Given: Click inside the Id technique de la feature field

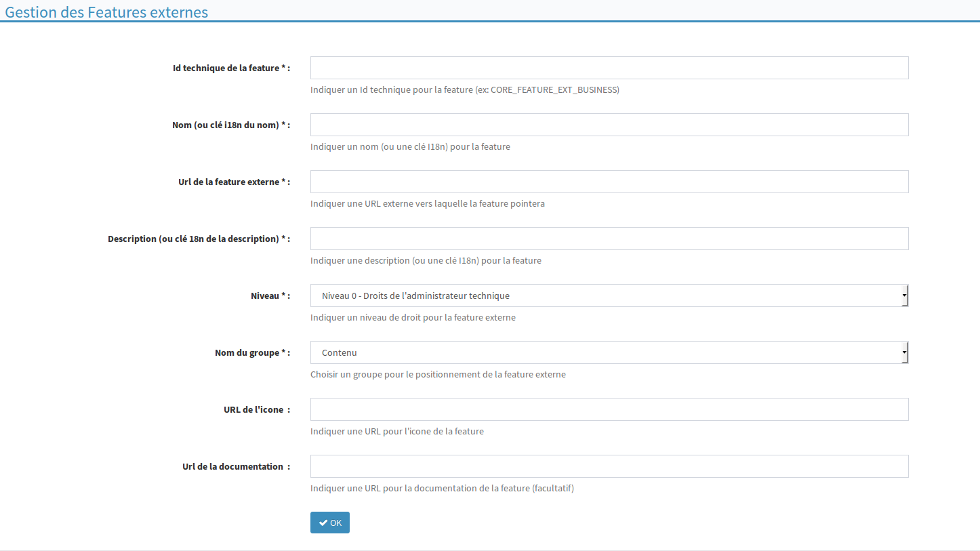Looking at the screenshot, I should [609, 68].
